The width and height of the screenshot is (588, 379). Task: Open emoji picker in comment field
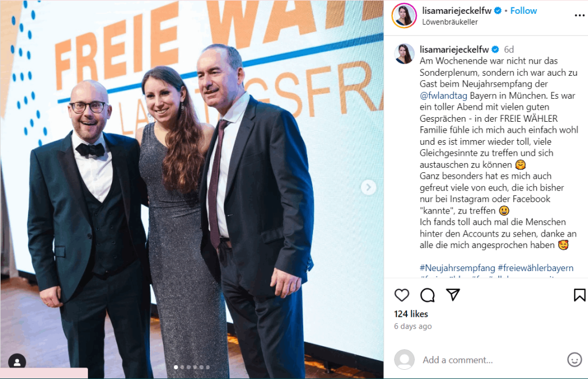(574, 360)
